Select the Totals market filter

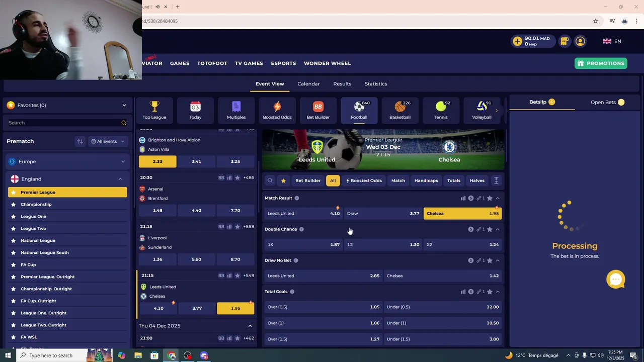(x=454, y=180)
